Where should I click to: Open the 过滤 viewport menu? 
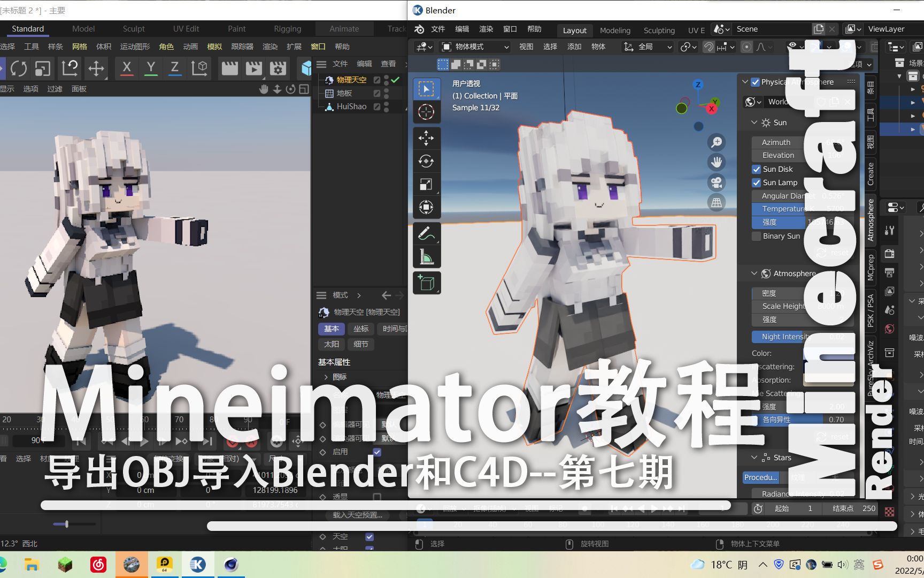(55, 89)
